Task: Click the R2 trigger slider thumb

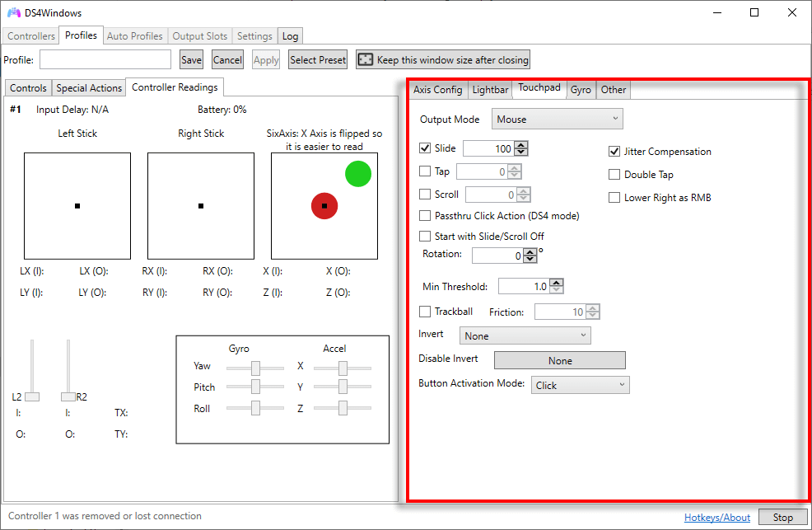Action: 68,396
